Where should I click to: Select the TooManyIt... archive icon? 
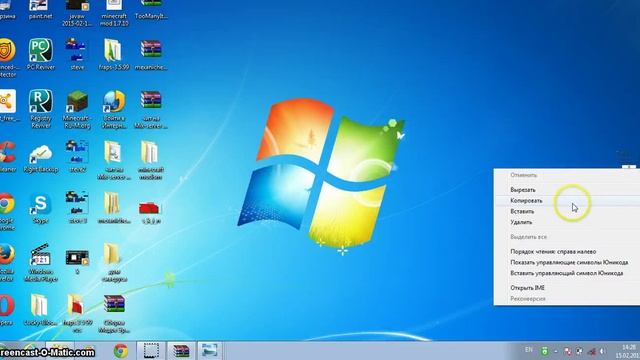[x=151, y=9]
